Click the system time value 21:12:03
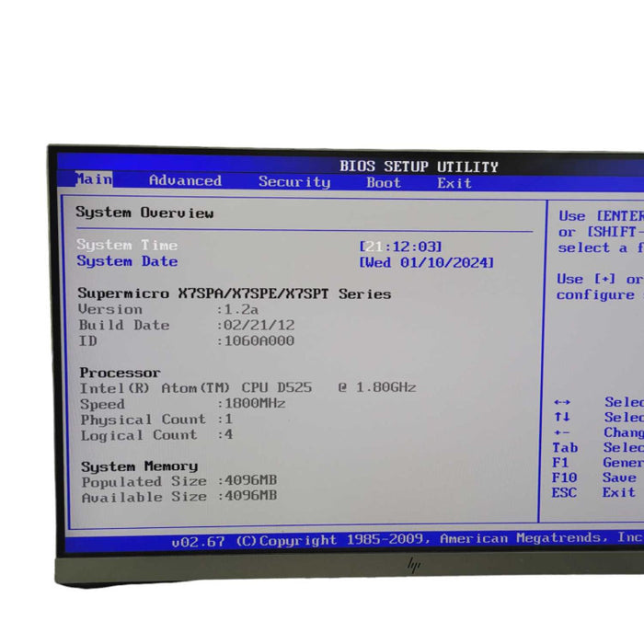644x644 pixels. 400,247
